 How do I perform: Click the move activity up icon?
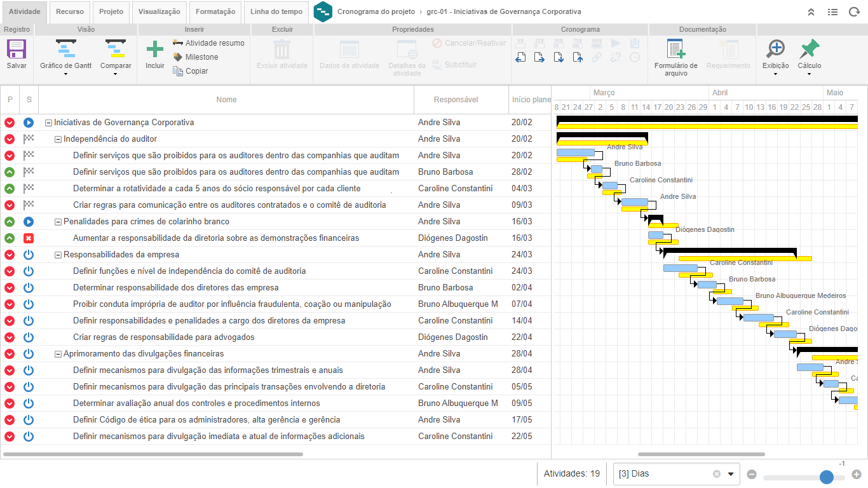pos(578,57)
